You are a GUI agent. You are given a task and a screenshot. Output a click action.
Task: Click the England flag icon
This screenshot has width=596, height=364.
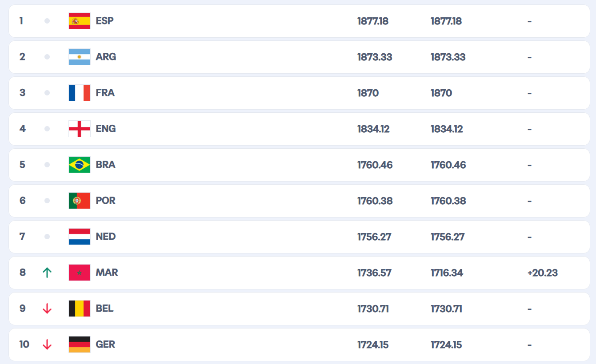tap(80, 129)
